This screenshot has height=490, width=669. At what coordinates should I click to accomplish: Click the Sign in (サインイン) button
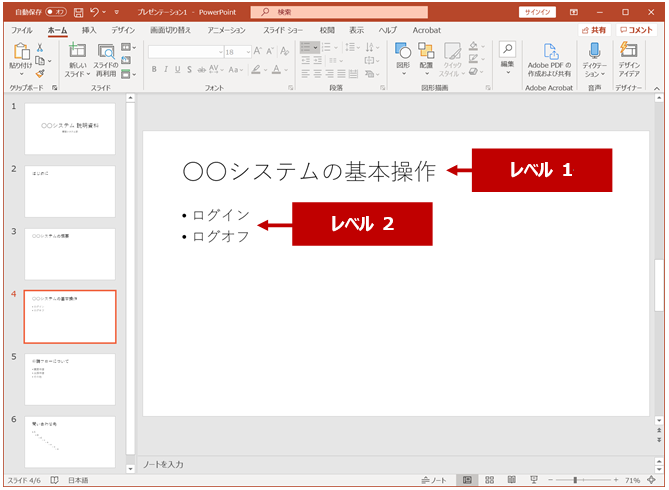point(537,12)
